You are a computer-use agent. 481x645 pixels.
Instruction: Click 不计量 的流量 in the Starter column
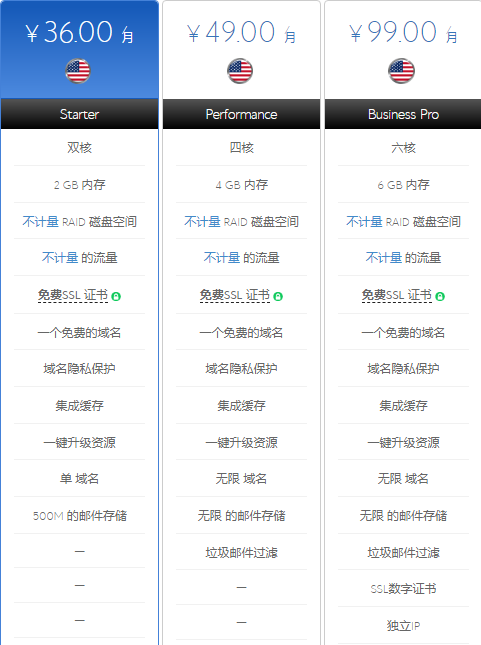79,258
